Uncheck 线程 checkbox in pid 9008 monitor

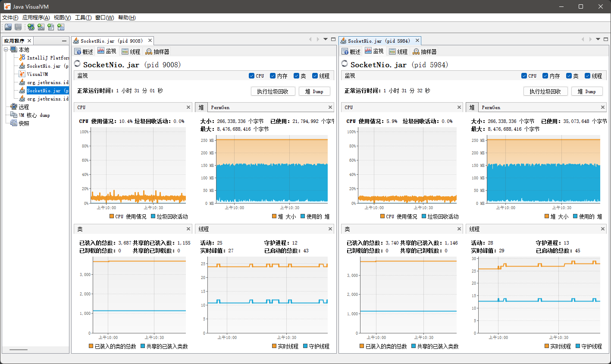tap(315, 76)
